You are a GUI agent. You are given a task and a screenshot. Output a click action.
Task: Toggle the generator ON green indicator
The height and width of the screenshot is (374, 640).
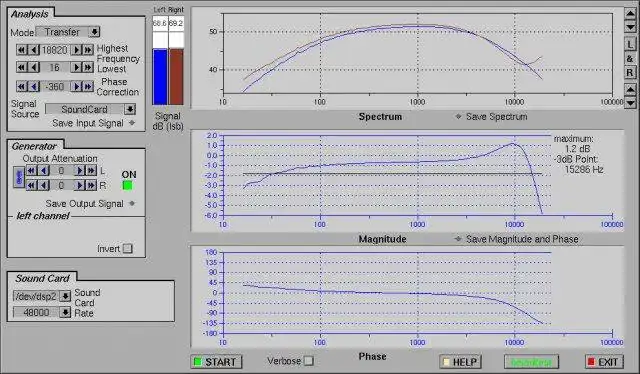(x=127, y=185)
